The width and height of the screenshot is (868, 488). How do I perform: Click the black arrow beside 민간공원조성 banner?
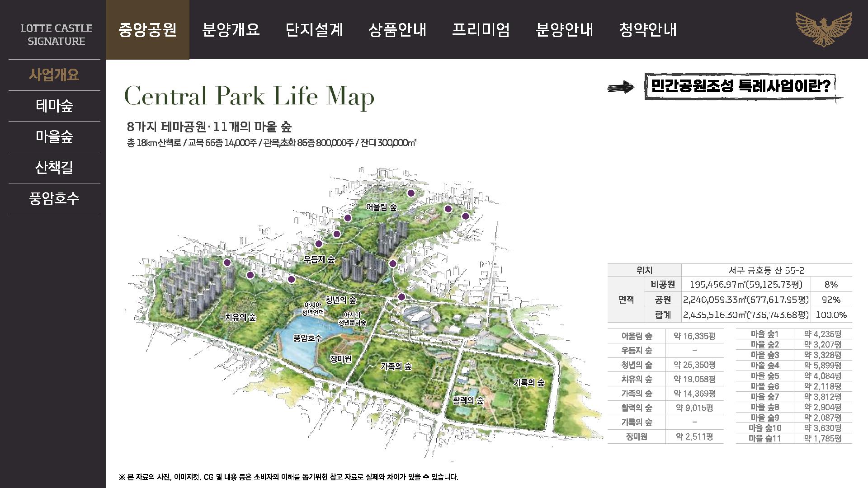click(621, 87)
